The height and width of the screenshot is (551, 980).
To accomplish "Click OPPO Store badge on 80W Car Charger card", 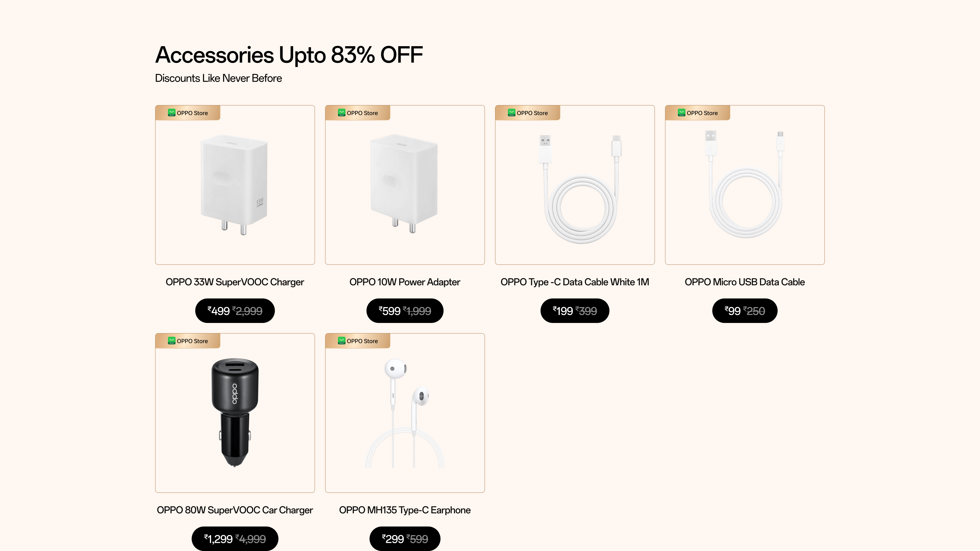I will pyautogui.click(x=188, y=341).
